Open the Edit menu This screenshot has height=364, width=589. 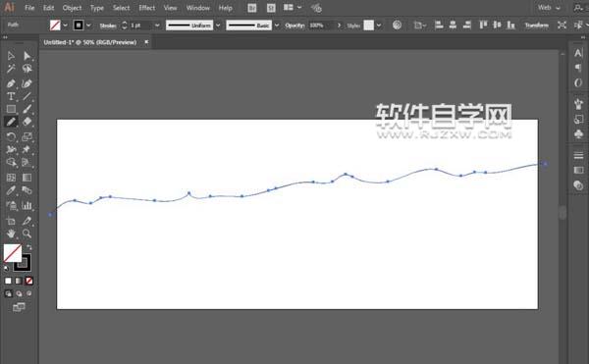(48, 8)
